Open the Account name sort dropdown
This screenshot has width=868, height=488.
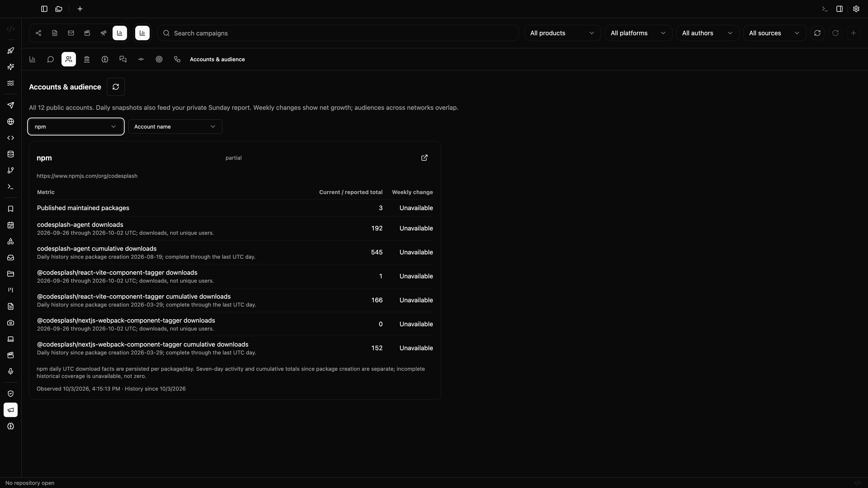click(175, 127)
